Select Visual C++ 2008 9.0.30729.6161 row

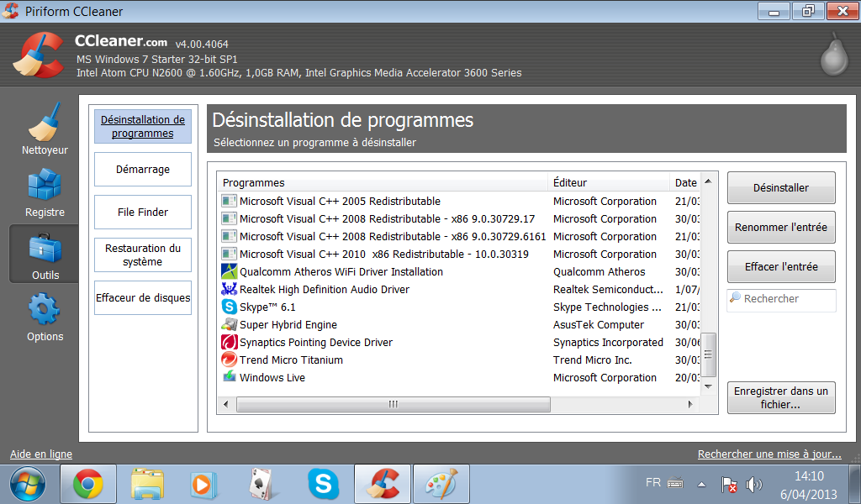(459, 236)
